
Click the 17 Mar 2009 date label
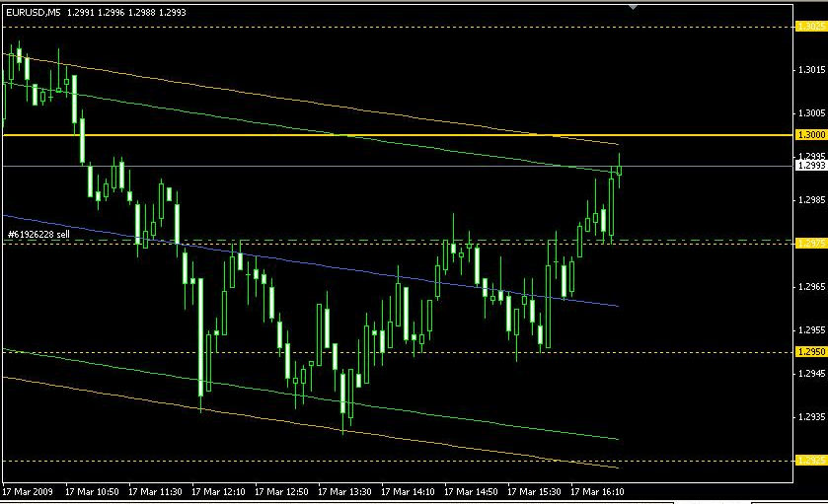[x=28, y=492]
